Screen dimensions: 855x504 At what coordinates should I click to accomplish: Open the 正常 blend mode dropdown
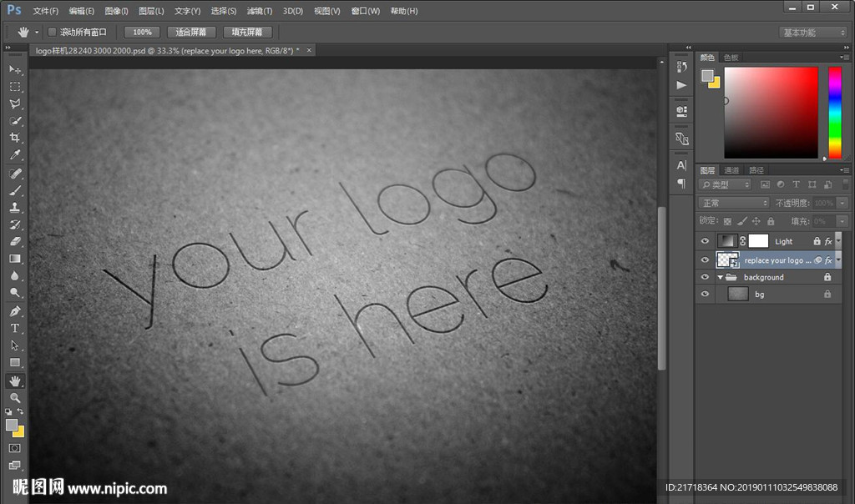click(x=733, y=203)
